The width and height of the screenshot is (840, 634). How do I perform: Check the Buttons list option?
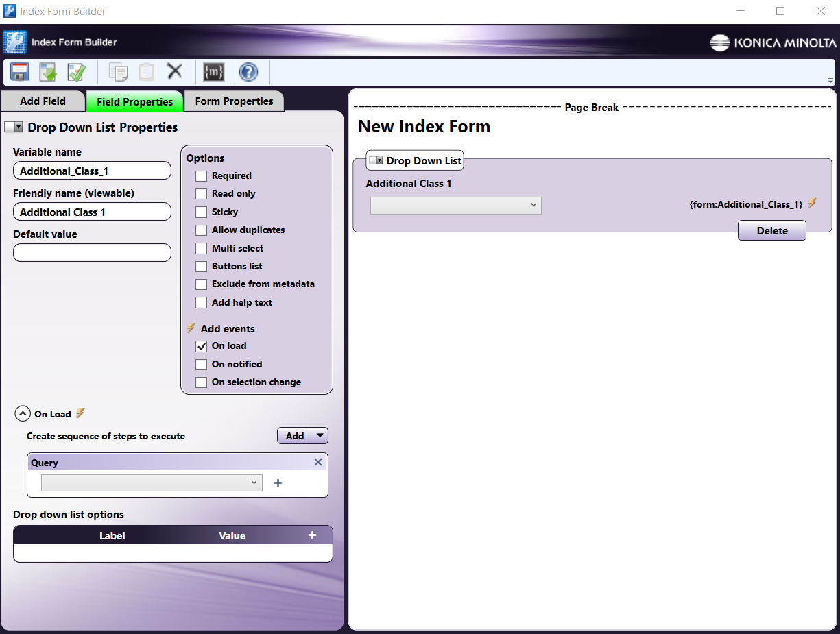point(201,266)
